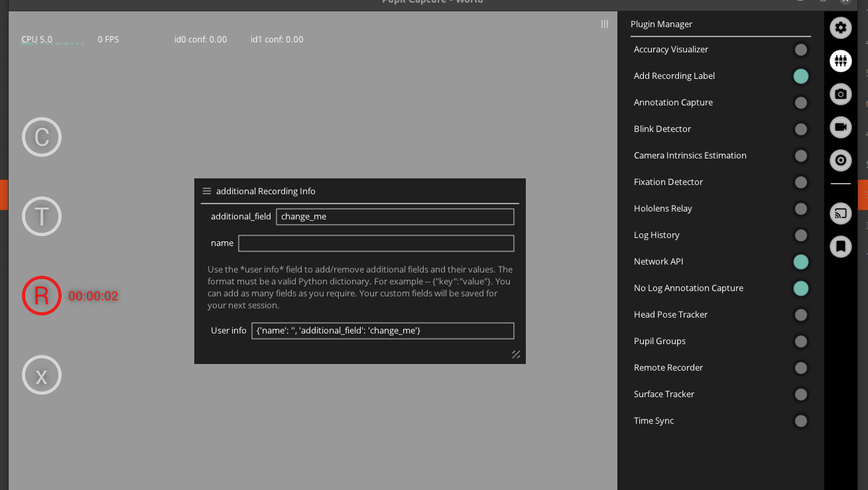Screen dimensions: 868x490
Task: Click the round x button
Action: point(42,375)
